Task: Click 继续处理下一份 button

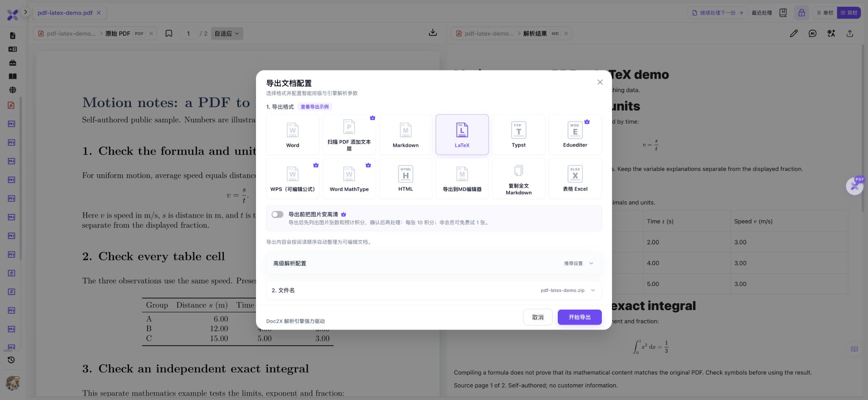Action: (x=717, y=13)
